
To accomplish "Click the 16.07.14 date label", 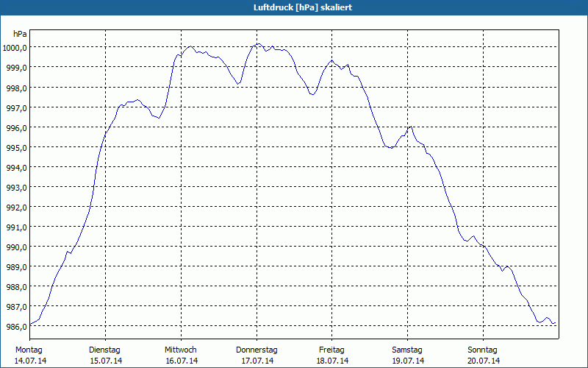I will tap(182, 361).
